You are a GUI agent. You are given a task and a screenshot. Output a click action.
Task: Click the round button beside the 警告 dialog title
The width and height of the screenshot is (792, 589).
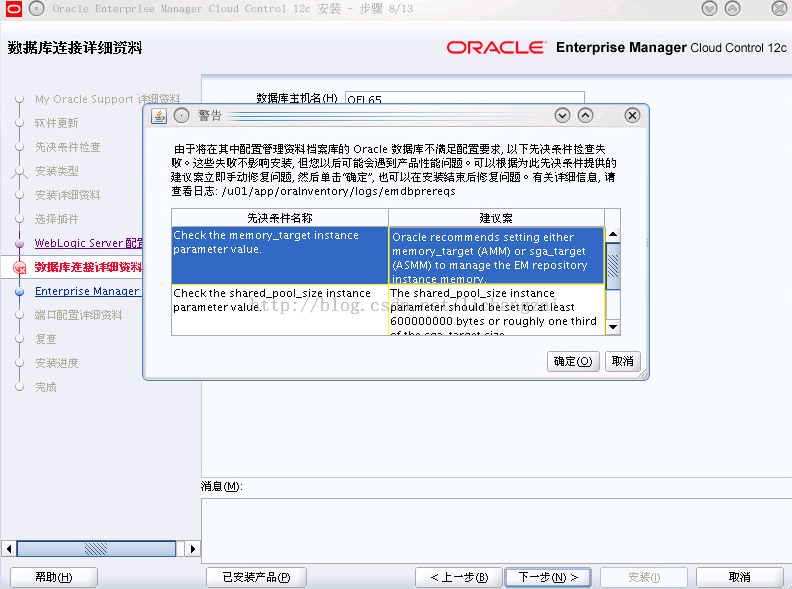coord(181,116)
